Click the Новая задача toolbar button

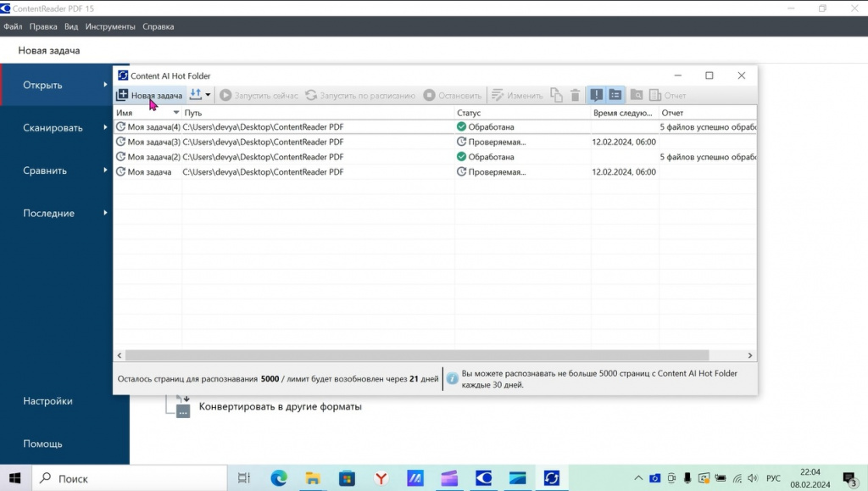click(149, 95)
